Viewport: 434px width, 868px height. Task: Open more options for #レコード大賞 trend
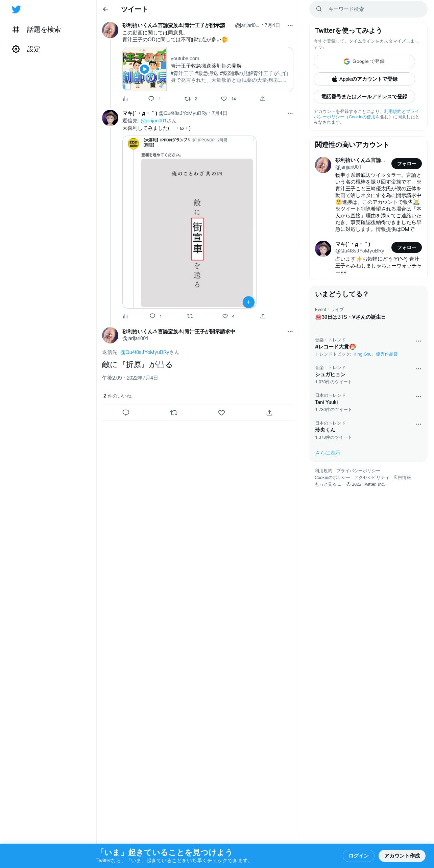coord(418,341)
